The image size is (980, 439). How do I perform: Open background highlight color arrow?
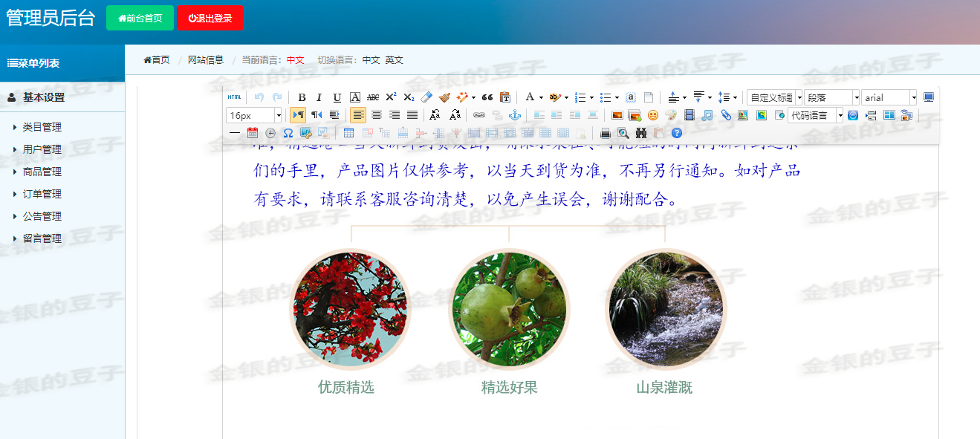tap(566, 97)
